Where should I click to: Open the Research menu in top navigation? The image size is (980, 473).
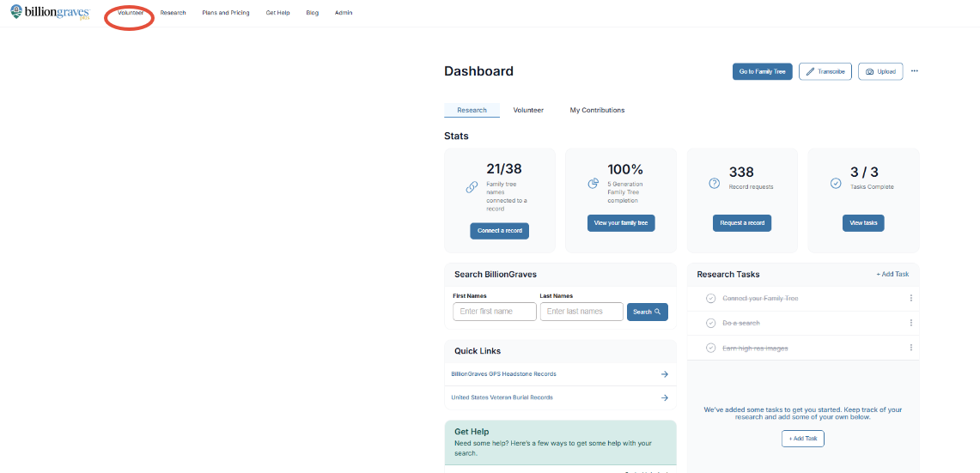(x=173, y=13)
